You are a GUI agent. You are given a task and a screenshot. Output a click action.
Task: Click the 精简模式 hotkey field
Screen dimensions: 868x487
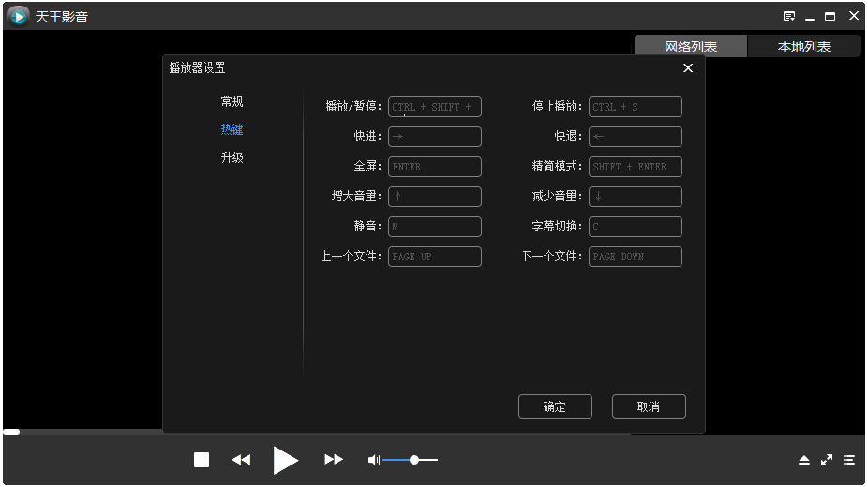636,167
